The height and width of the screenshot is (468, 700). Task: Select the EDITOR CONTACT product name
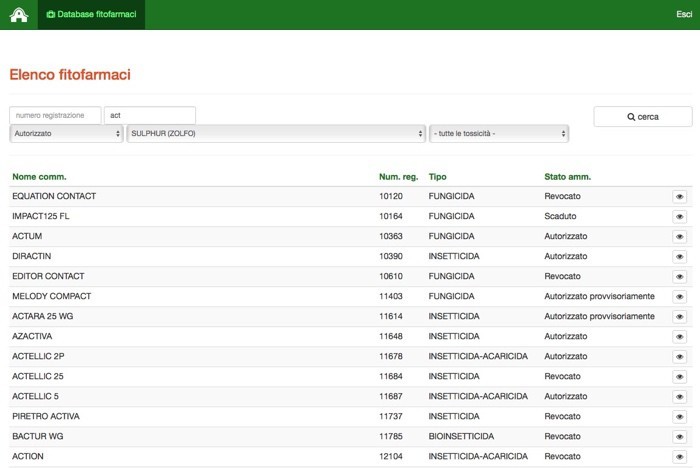[48, 276]
